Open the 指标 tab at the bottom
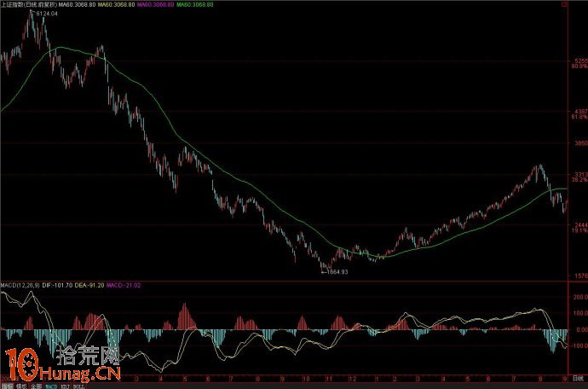588x389 pixels. (x=5, y=386)
